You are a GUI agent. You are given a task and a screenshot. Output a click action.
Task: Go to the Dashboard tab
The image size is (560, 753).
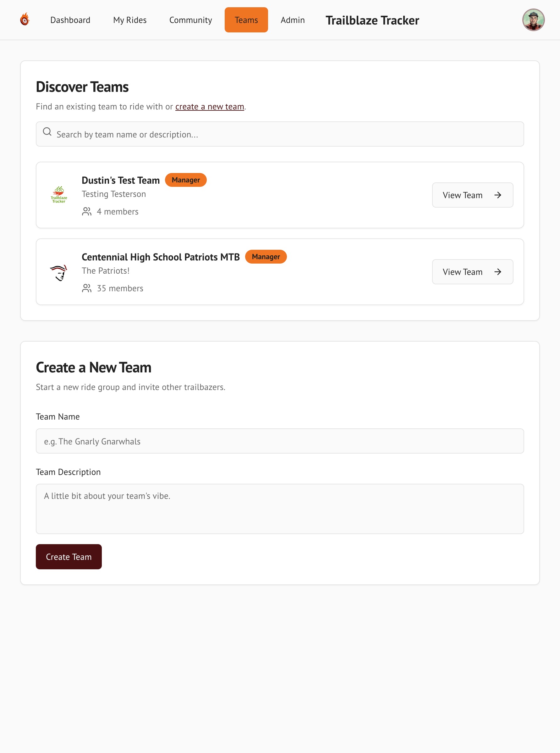pos(70,20)
